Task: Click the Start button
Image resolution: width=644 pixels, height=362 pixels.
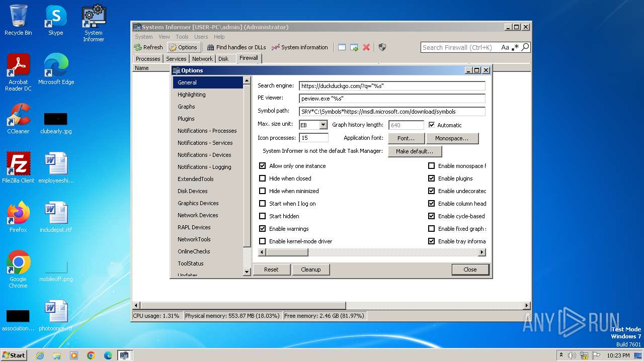Action: (x=14, y=355)
